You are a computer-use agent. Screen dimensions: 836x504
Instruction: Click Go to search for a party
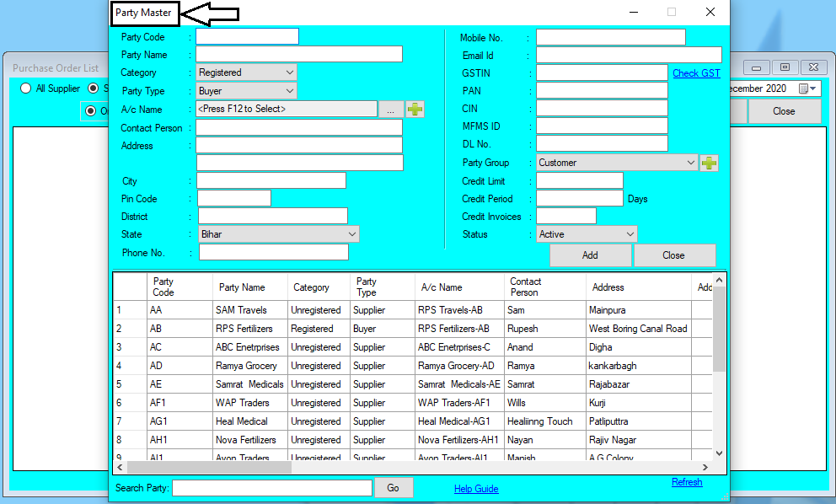(x=393, y=487)
